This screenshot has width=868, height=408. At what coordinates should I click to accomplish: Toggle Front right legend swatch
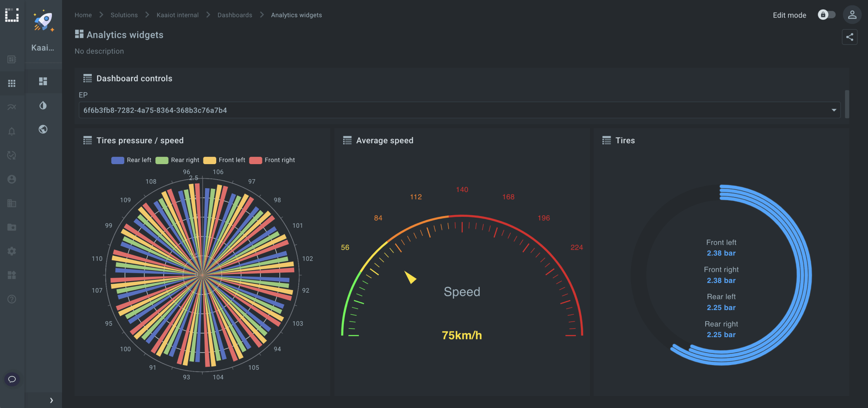[256, 160]
